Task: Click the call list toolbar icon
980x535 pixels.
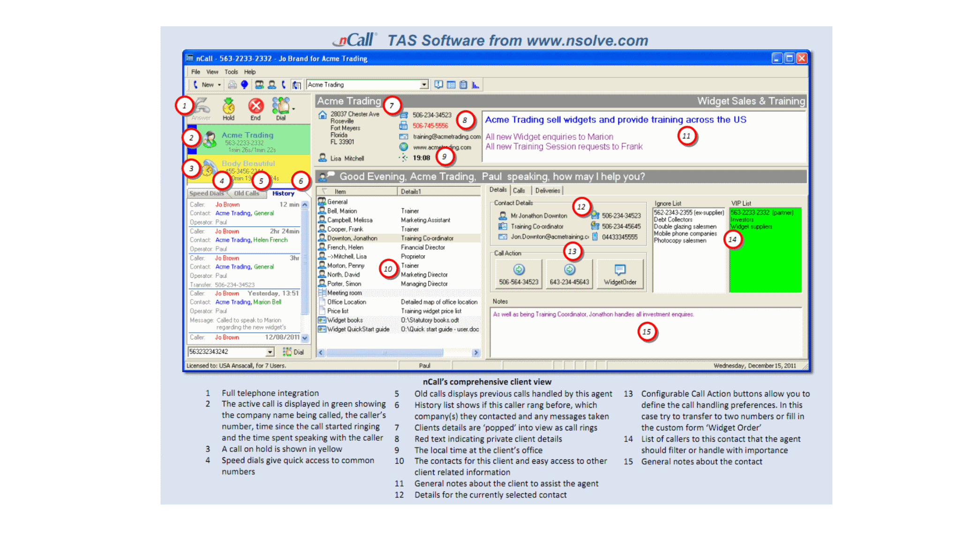Action: coord(296,85)
